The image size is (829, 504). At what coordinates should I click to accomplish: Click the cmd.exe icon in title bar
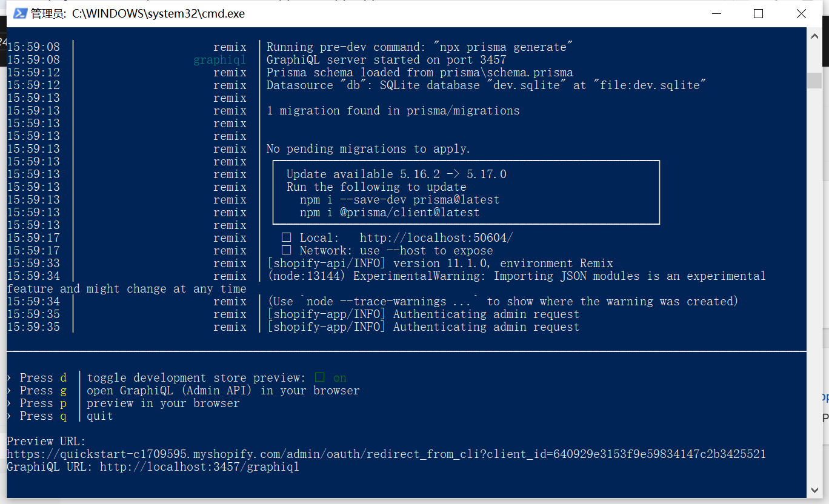tap(20, 13)
